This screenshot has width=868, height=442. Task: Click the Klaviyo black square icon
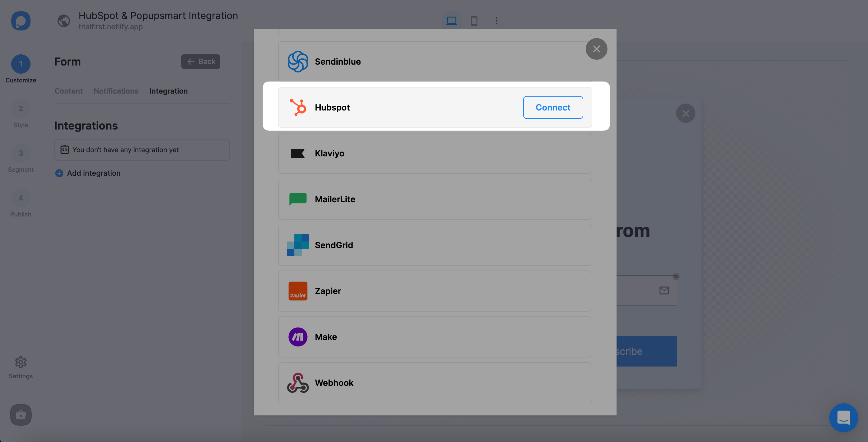click(297, 153)
